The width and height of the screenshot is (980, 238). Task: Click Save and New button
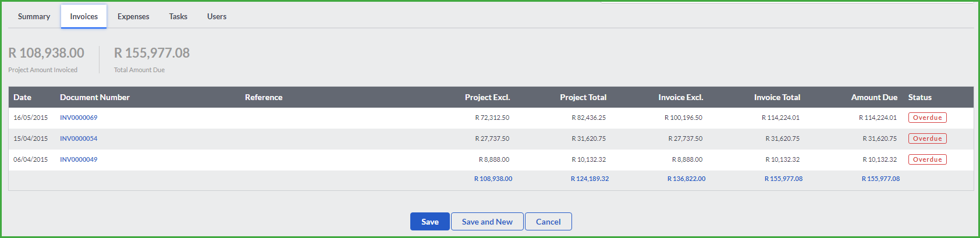click(x=487, y=222)
